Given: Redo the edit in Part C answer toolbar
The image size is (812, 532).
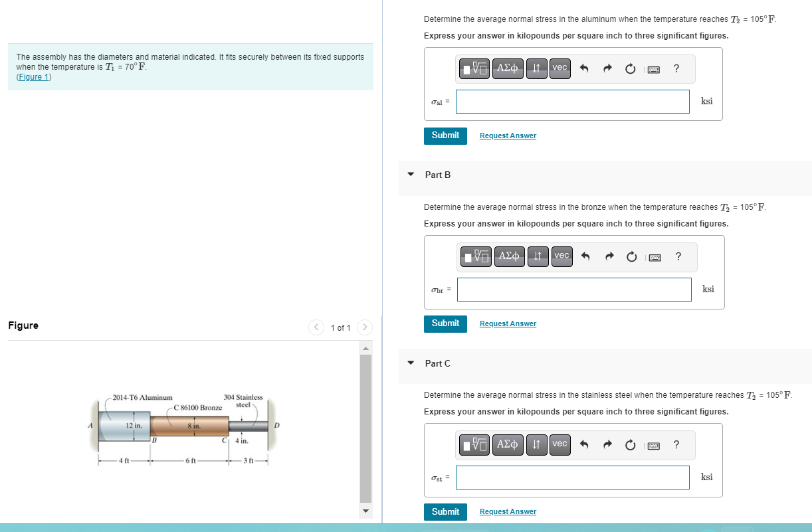Looking at the screenshot, I should coord(607,444).
